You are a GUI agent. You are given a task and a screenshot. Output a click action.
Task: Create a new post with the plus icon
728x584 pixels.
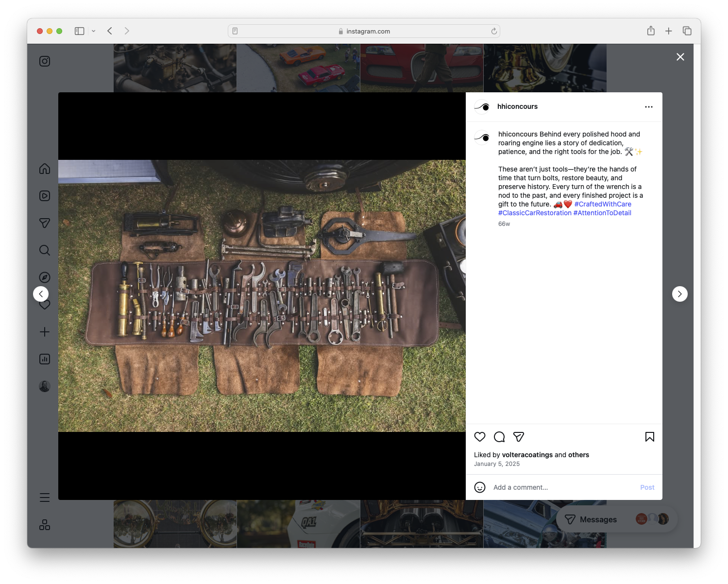click(44, 332)
